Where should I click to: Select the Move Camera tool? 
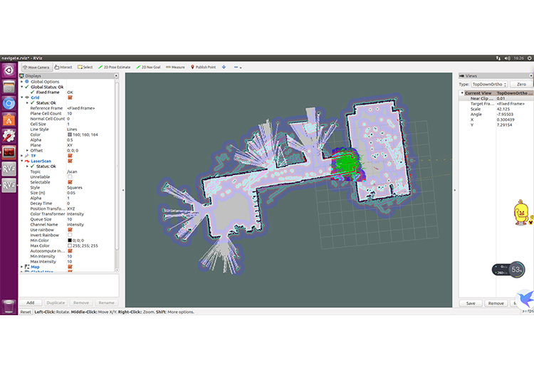[x=37, y=67]
